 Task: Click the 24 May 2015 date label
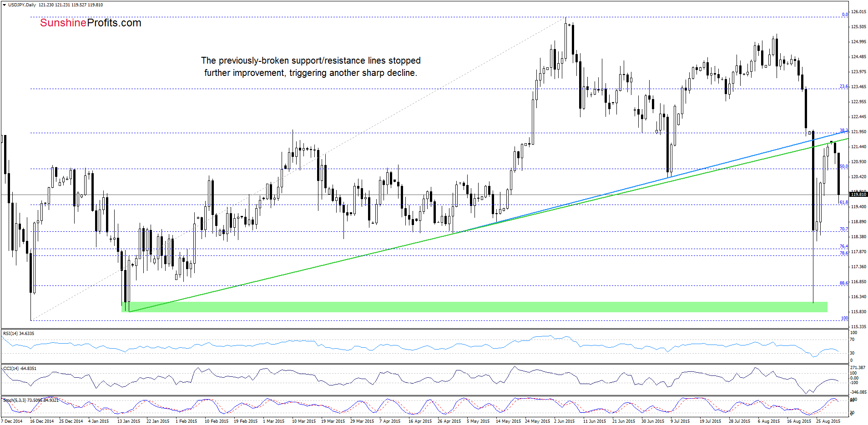538,421
